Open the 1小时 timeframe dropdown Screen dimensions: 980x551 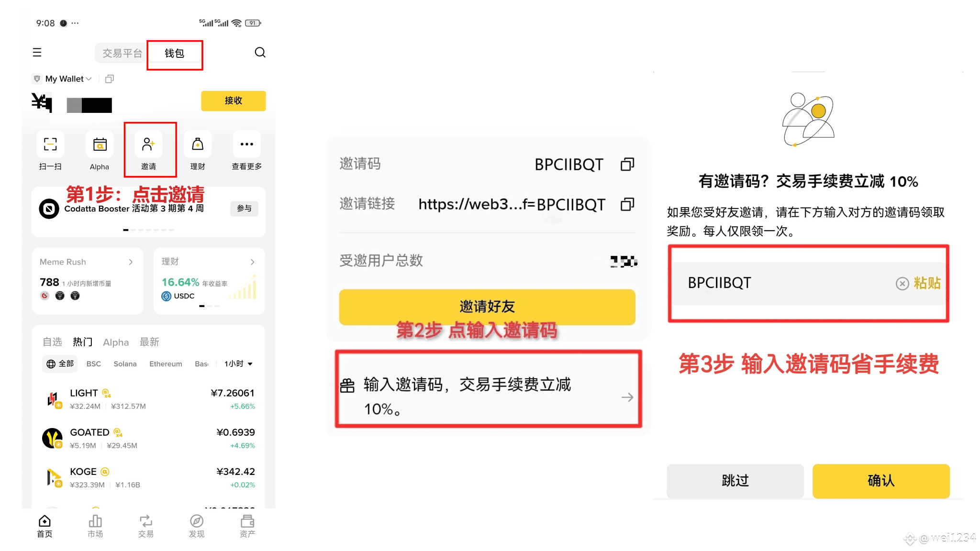point(238,364)
